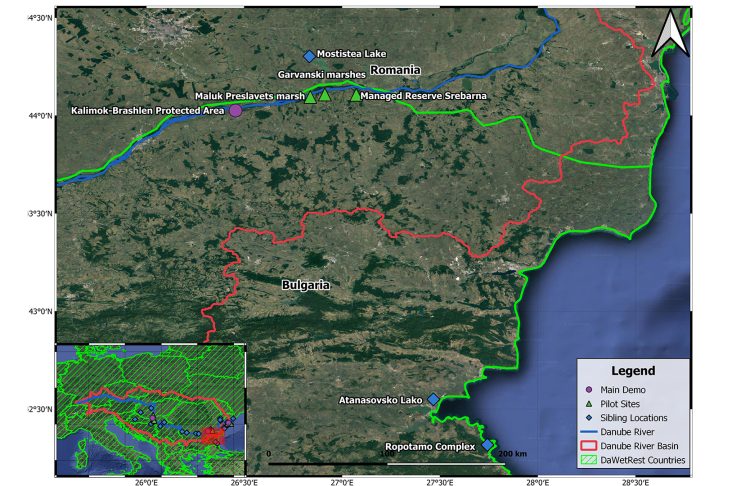This screenshot has height=486, width=741.
Task: Select the Maluk Preslavets marsh triangle marker
Action: pyautogui.click(x=310, y=97)
